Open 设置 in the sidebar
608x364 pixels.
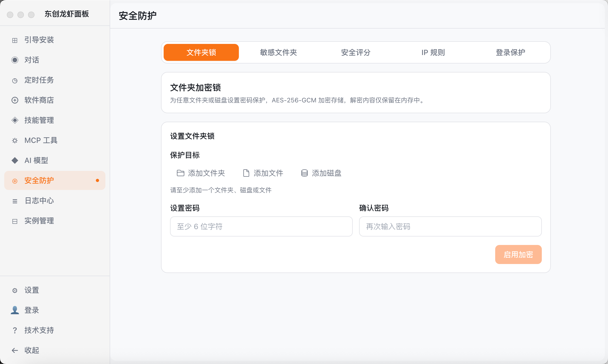(55, 290)
